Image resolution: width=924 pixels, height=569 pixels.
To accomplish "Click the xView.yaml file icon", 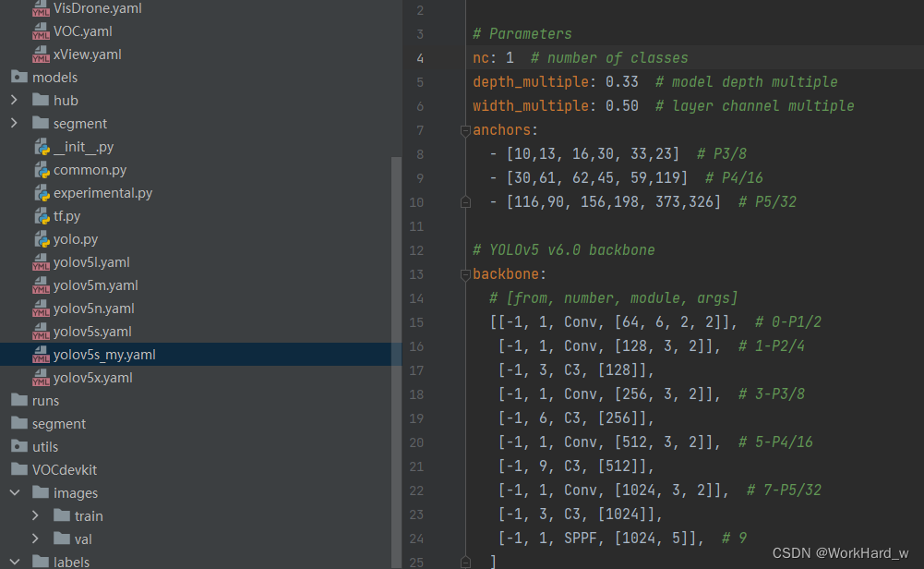I will [x=41, y=54].
